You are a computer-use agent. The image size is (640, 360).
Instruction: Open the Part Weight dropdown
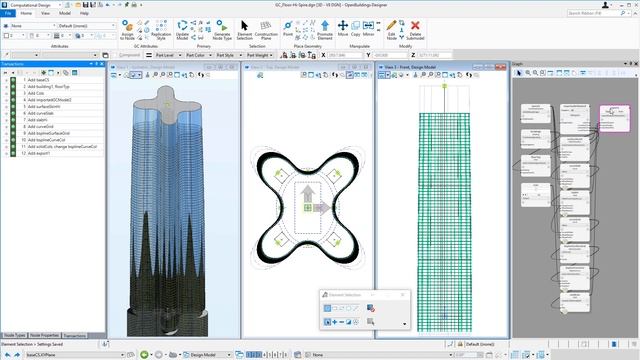point(260,55)
